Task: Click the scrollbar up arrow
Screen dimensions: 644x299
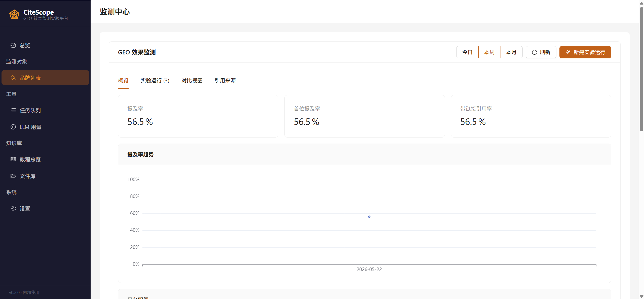Action: (x=641, y=3)
